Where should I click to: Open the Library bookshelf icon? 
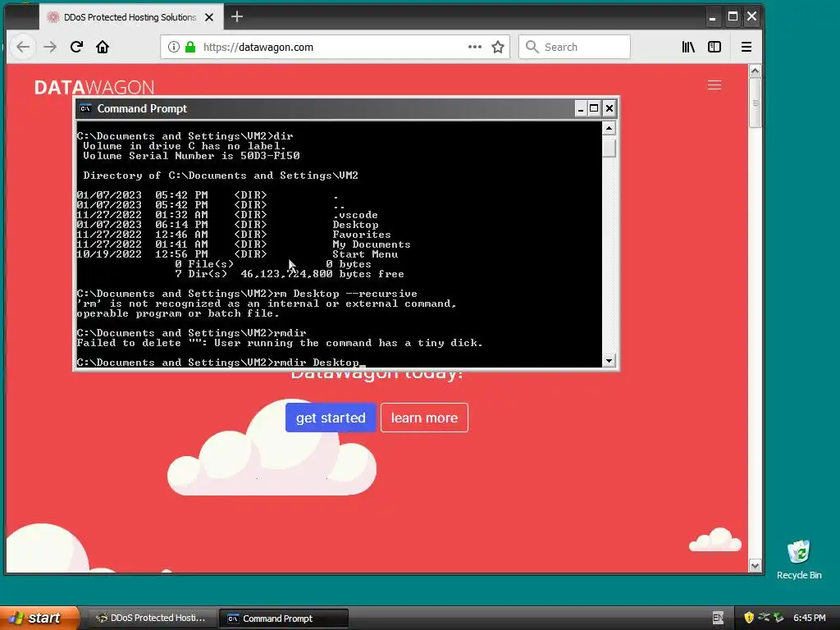(688, 47)
